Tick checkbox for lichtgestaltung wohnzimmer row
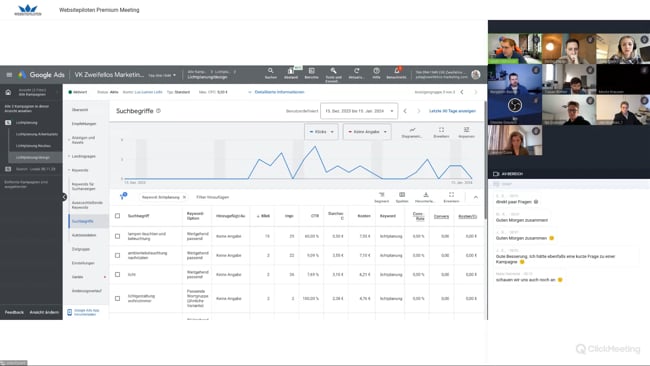 point(117,298)
